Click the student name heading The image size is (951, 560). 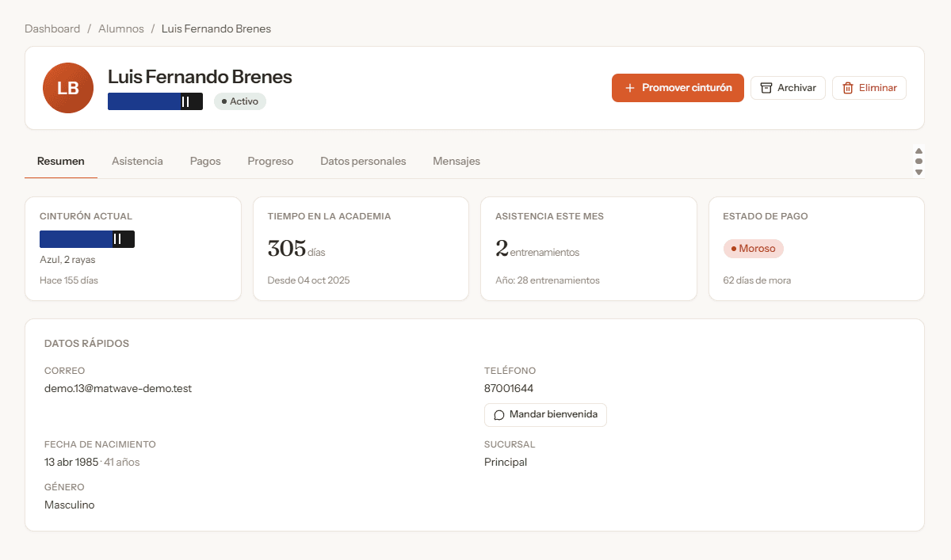[x=200, y=77]
